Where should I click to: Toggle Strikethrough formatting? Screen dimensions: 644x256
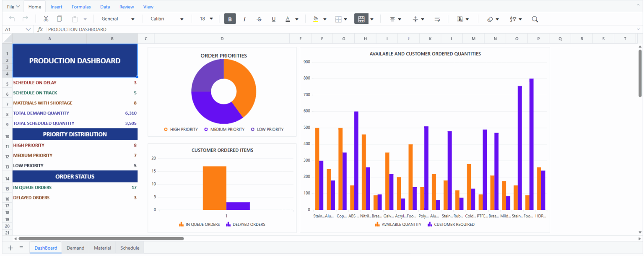click(259, 19)
